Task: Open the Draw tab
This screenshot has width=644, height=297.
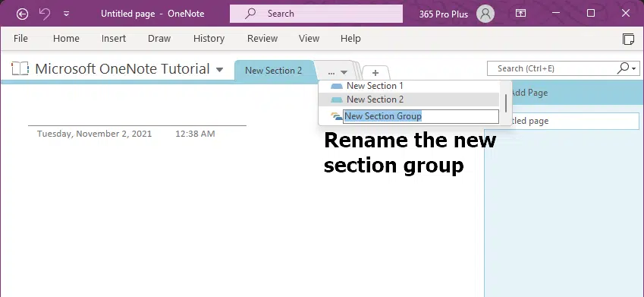Action: (x=159, y=38)
